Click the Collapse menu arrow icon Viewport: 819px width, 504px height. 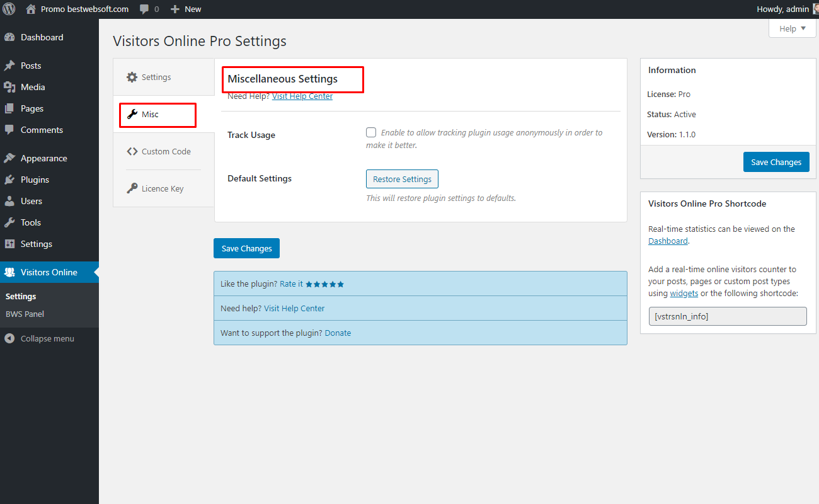(9, 338)
